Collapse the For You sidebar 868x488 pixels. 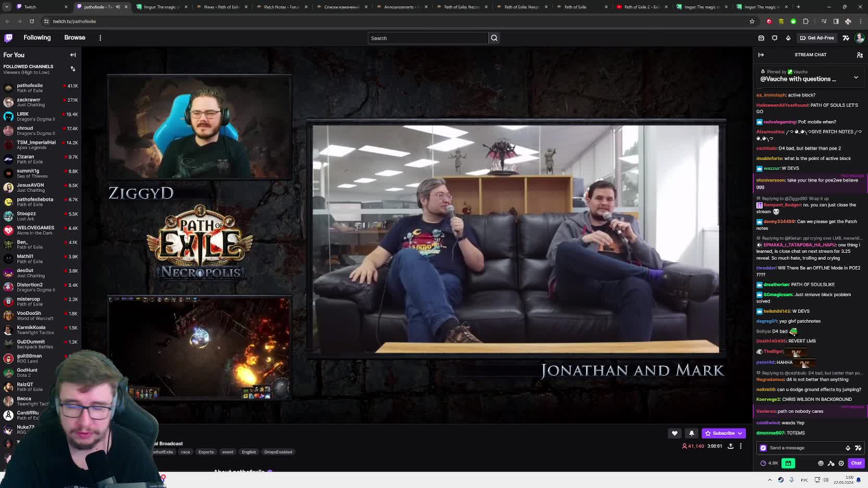click(x=73, y=55)
